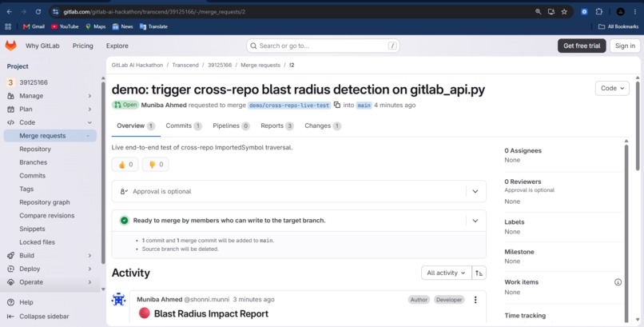Click the left sidebar scrollbar
The height and width of the screenshot is (327, 644).
(103, 173)
